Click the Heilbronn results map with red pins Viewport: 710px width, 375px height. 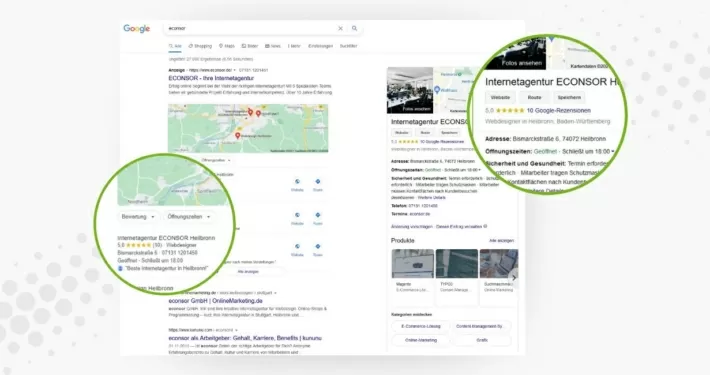tap(248, 128)
